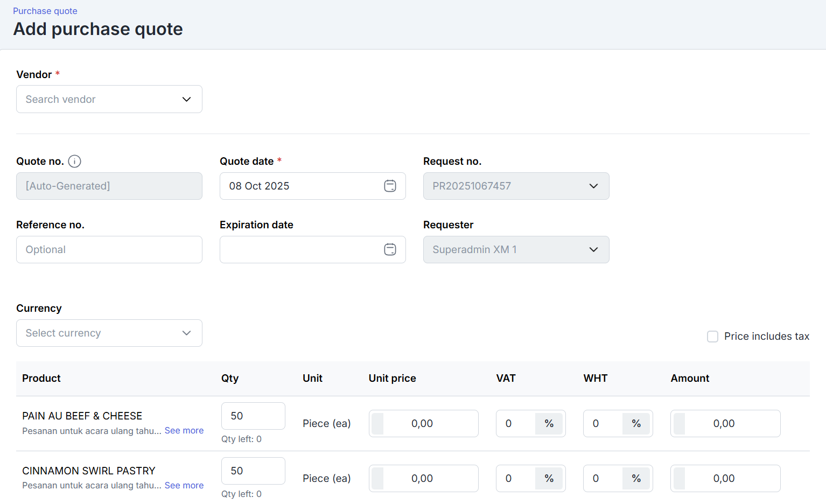This screenshot has height=504, width=826.
Task: Click the Quote no. info icon
Action: pyautogui.click(x=75, y=161)
